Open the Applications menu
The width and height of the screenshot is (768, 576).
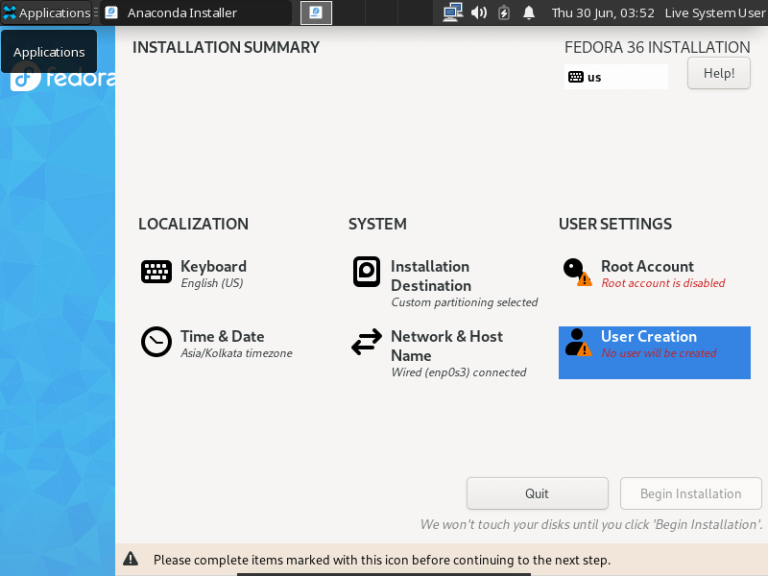pos(48,12)
